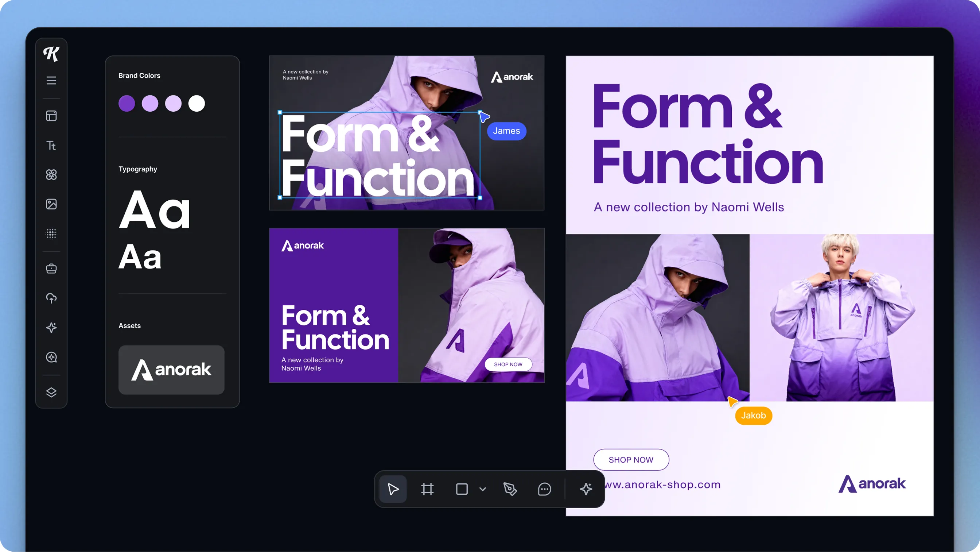Open the elements clover icon in the sidebar
The width and height of the screenshot is (980, 552).
(x=51, y=175)
